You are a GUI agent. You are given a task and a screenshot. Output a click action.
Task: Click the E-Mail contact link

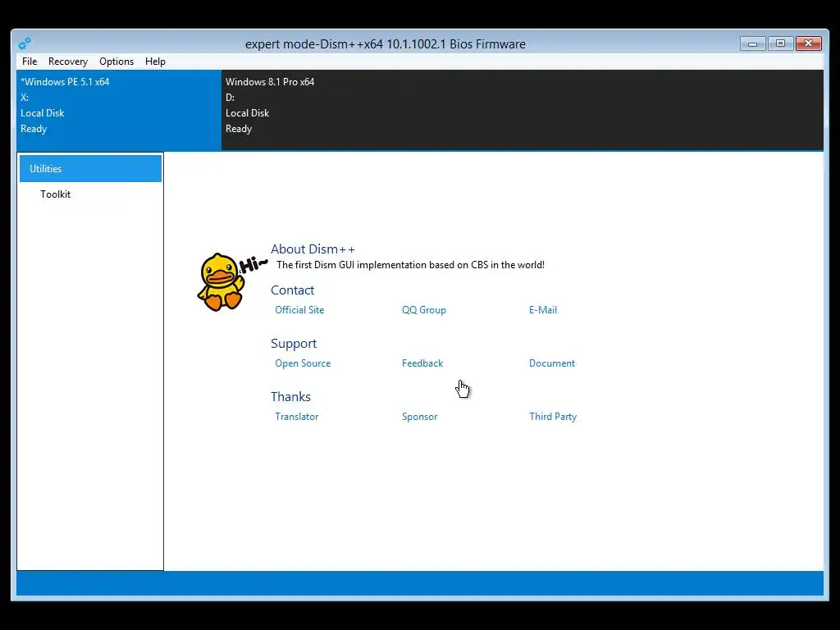pos(543,310)
